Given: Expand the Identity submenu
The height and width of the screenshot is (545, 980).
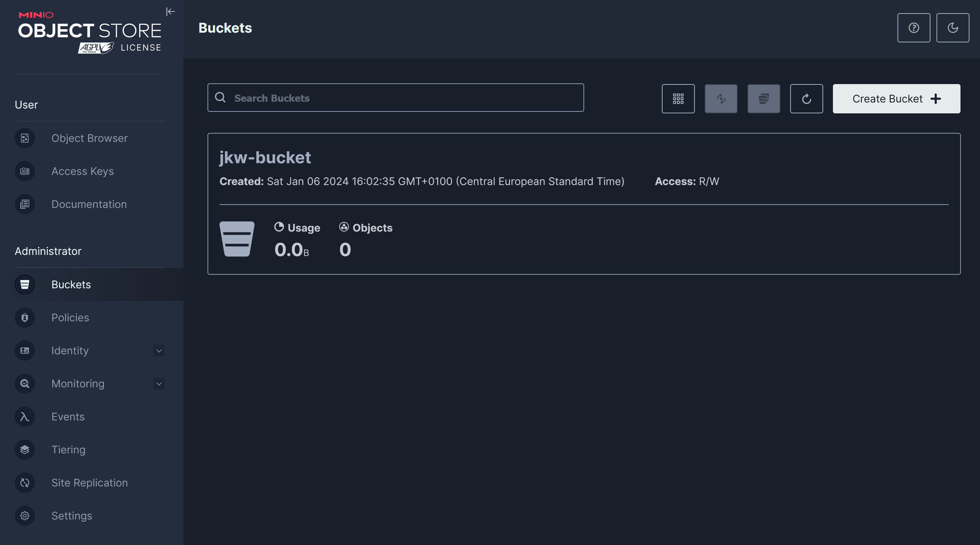Looking at the screenshot, I should click(x=159, y=351).
